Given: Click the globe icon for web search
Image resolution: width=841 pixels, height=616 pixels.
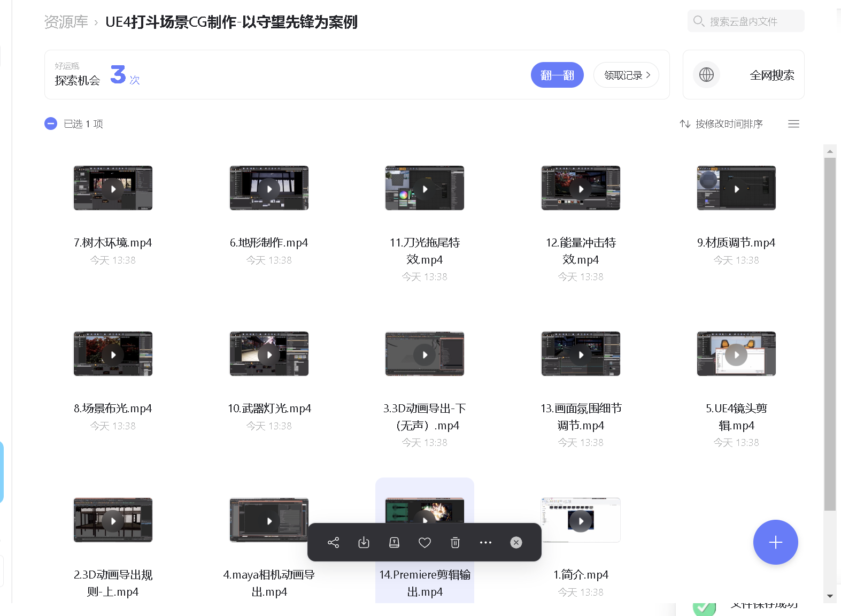Looking at the screenshot, I should 706,75.
